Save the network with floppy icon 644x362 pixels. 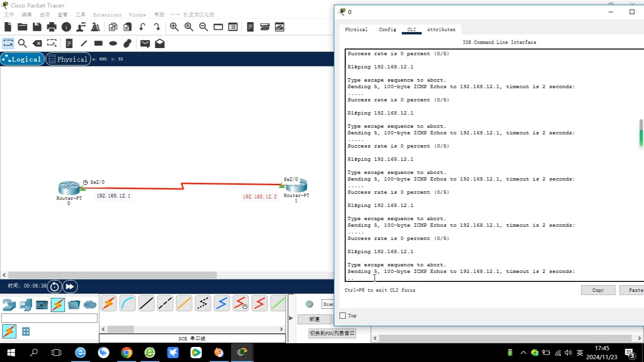click(x=37, y=27)
